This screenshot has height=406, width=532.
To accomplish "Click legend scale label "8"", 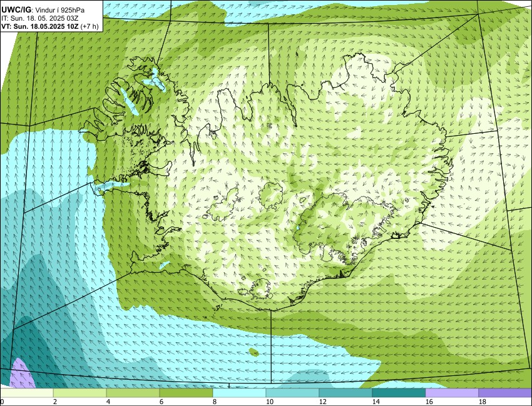I will [215, 402].
